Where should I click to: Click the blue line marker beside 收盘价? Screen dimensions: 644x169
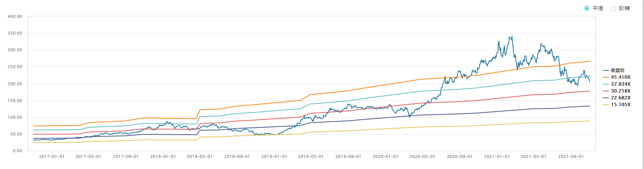(x=606, y=70)
